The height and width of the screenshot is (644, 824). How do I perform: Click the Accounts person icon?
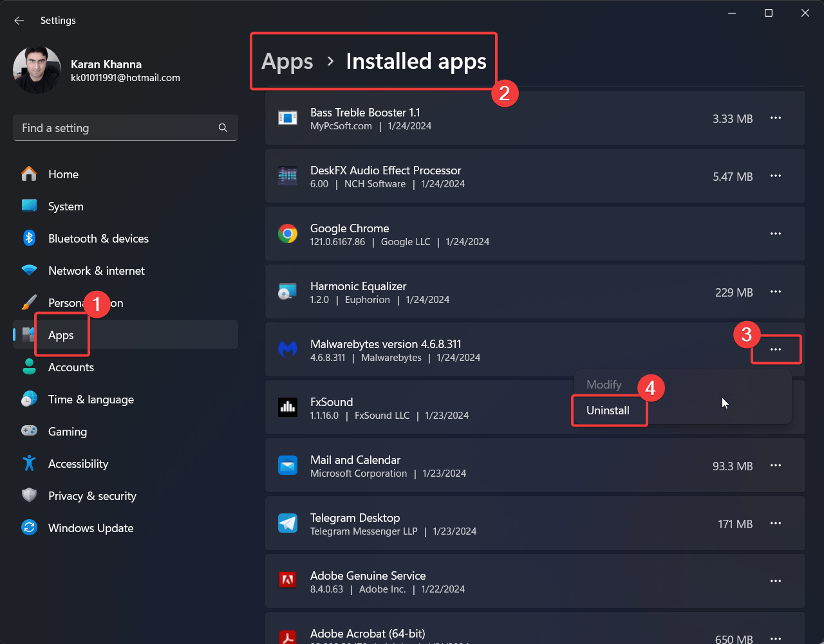(29, 367)
